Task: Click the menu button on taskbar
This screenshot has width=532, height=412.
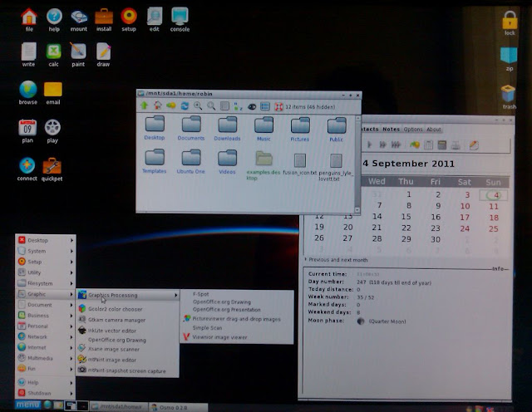Action: 27,405
